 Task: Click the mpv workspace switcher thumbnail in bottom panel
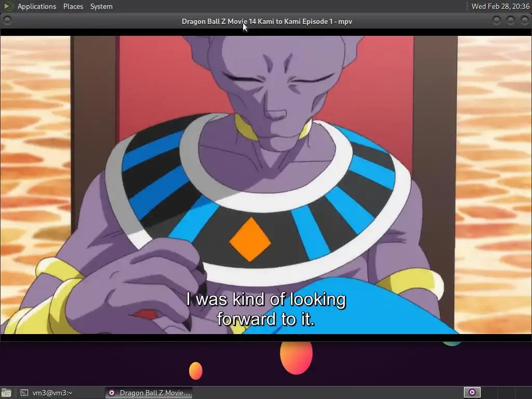pyautogui.click(x=472, y=393)
